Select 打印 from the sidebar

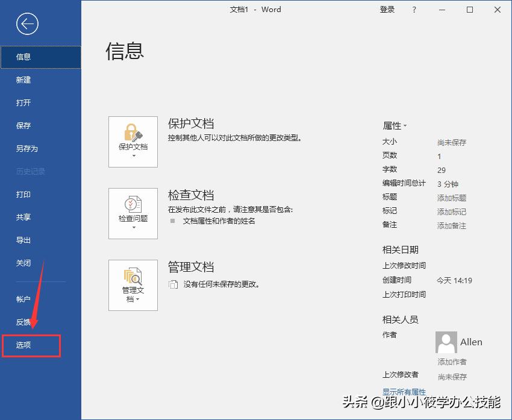(x=23, y=194)
